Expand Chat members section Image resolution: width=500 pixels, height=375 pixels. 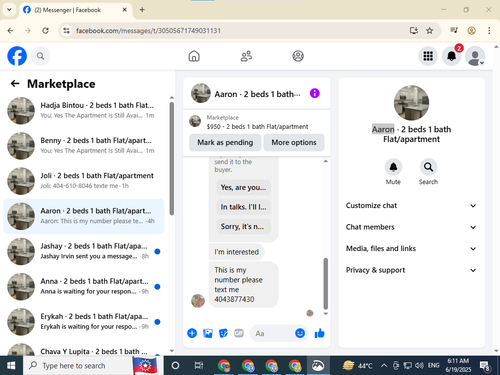[x=411, y=227]
